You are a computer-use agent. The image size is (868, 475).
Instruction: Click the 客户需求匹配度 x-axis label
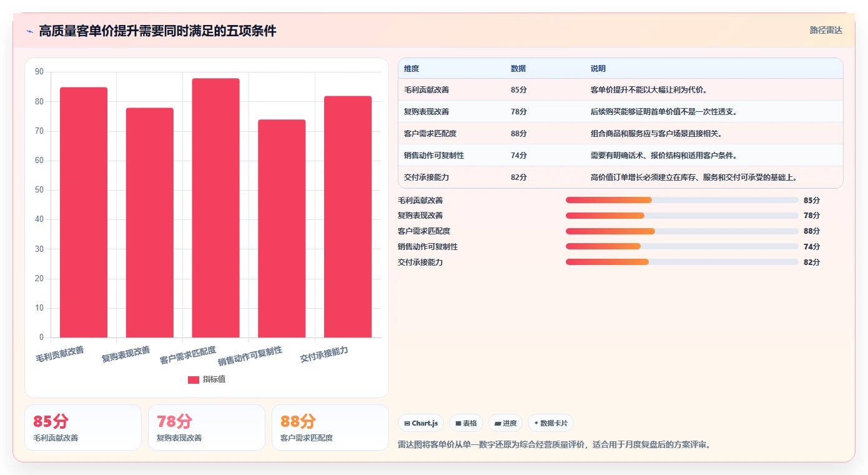(x=188, y=356)
